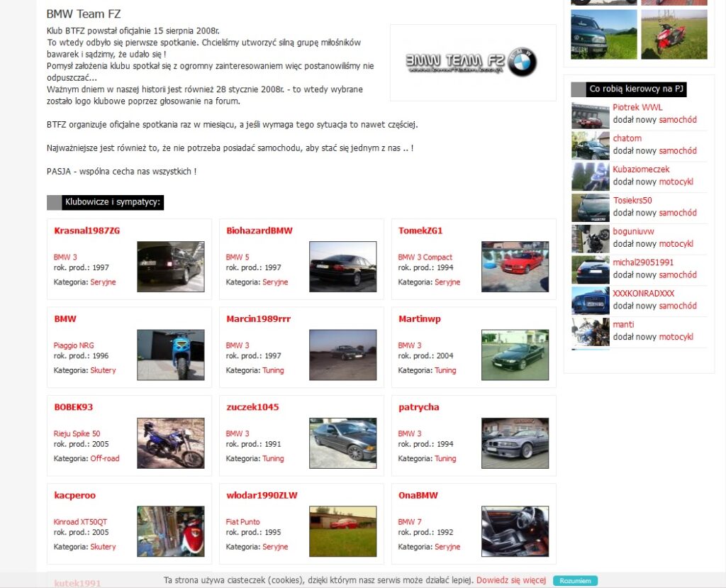Open the Krasnal1987ZG member profile
The height and width of the screenshot is (588, 726).
pyautogui.click(x=86, y=231)
